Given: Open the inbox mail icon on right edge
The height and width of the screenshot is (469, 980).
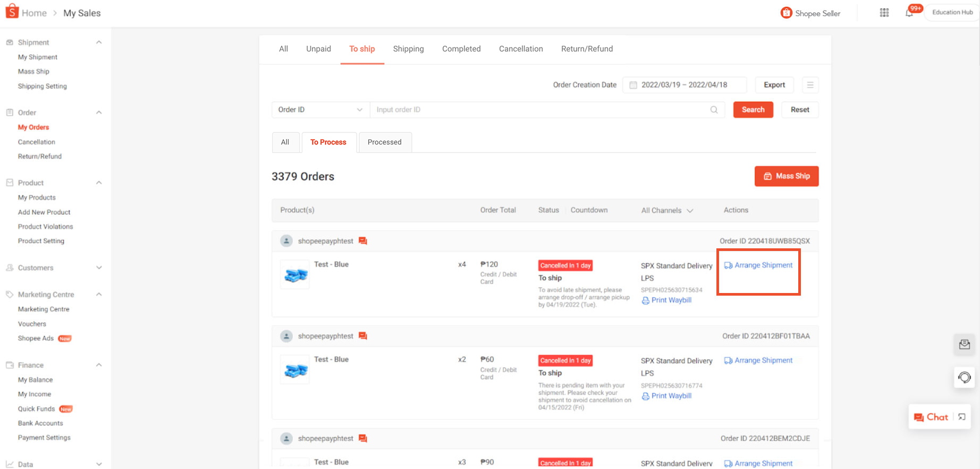Looking at the screenshot, I should 964,345.
